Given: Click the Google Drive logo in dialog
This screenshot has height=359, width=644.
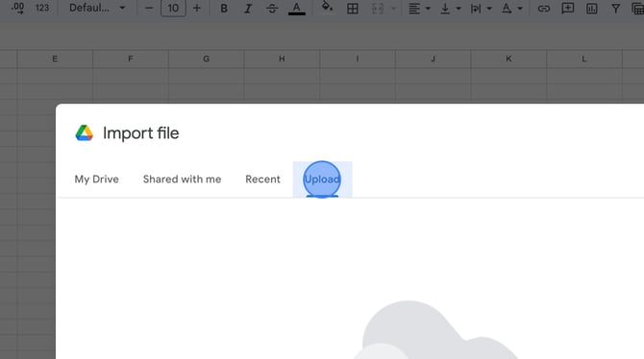Looking at the screenshot, I should point(85,132).
